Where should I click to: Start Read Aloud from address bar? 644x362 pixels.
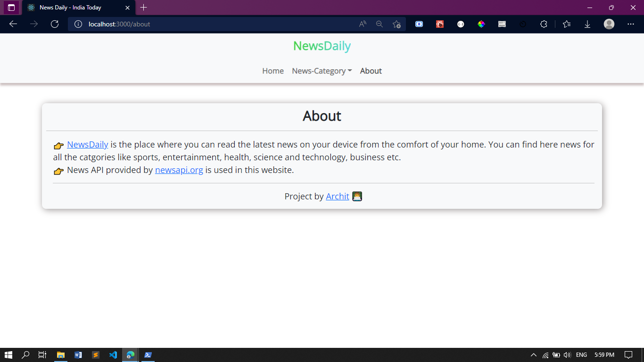pos(363,24)
